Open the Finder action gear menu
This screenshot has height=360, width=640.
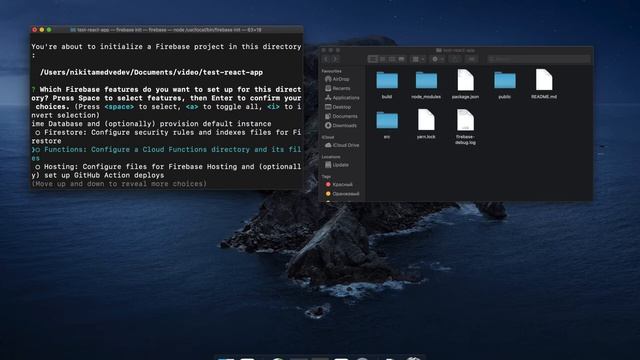[438, 60]
